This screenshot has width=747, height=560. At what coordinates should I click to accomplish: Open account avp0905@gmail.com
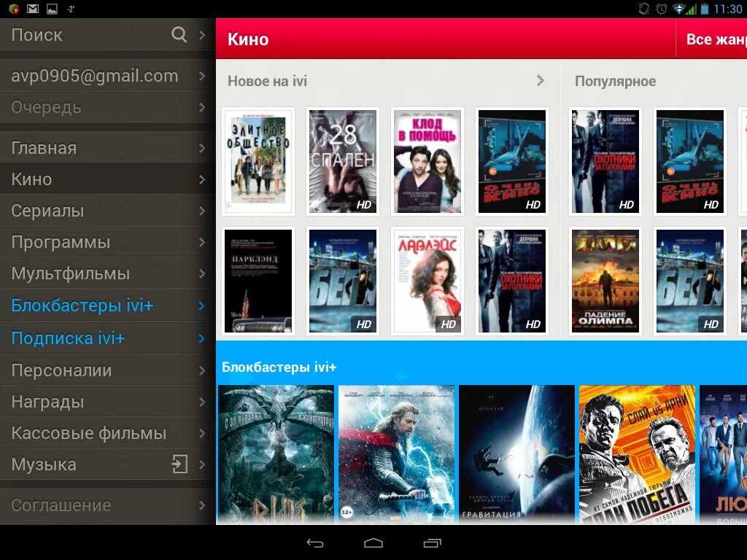pos(108,76)
